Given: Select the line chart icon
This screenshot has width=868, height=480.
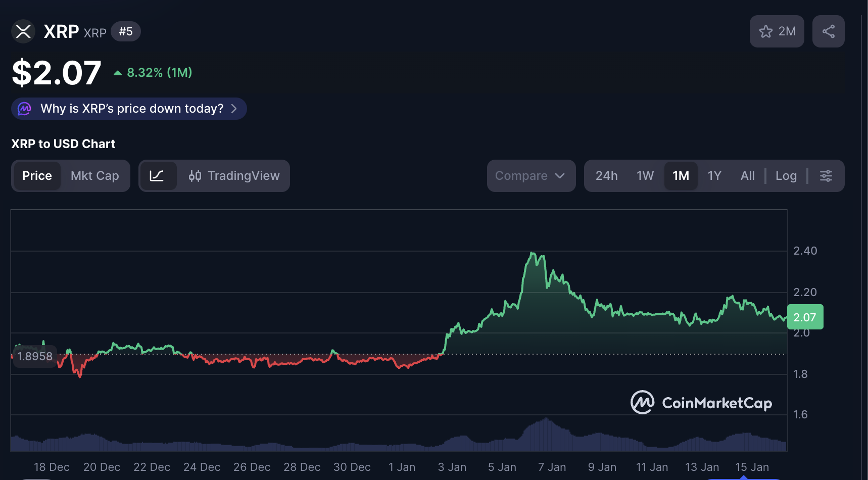Looking at the screenshot, I should tap(158, 176).
